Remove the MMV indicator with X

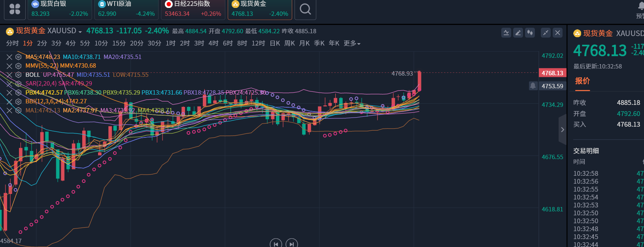9,66
